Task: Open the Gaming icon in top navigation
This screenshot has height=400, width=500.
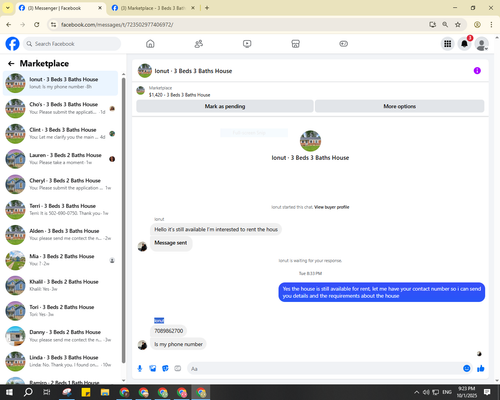Action: pyautogui.click(x=344, y=44)
